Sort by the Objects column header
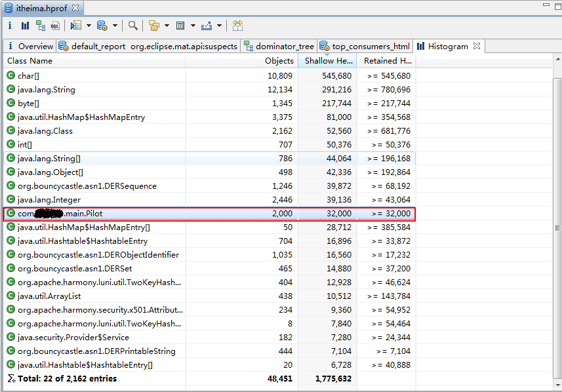Image resolution: width=562 pixels, height=392 pixels. 279,61
